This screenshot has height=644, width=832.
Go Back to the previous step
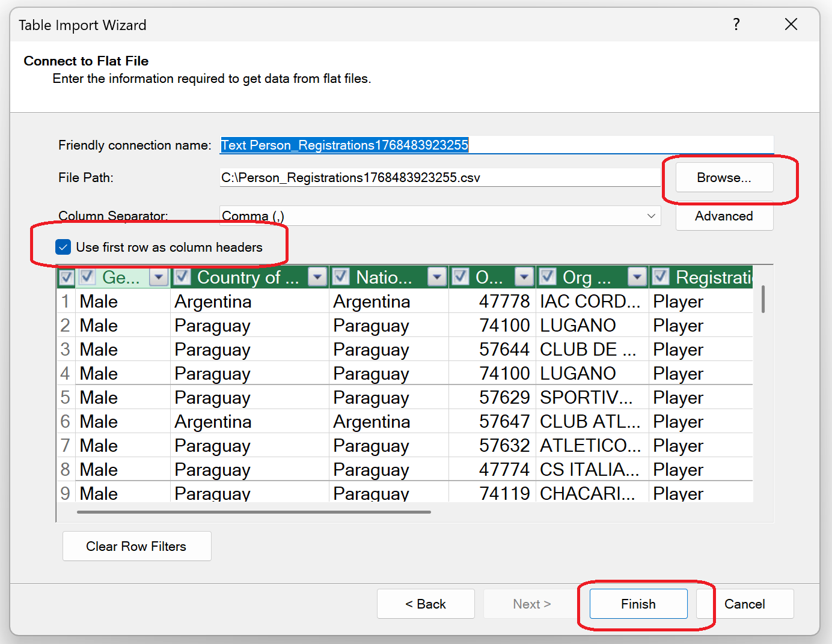[x=426, y=604]
